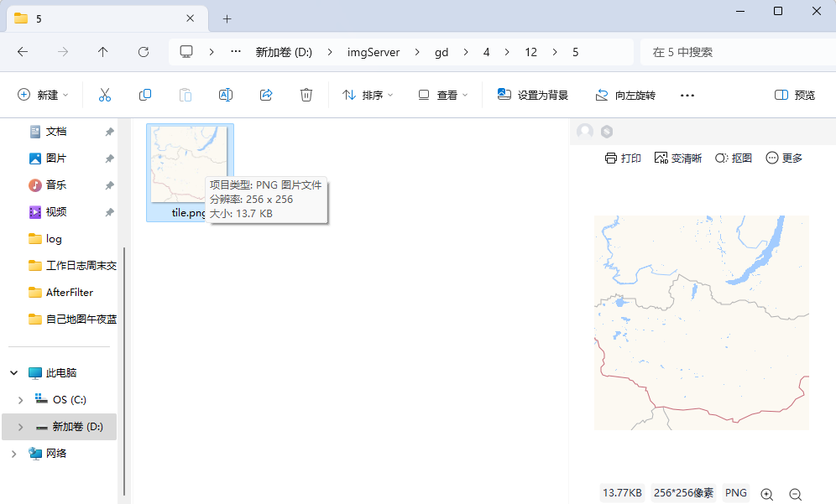This screenshot has width=836, height=504.
Task: Zoom out on the preview image
Action: [796, 494]
